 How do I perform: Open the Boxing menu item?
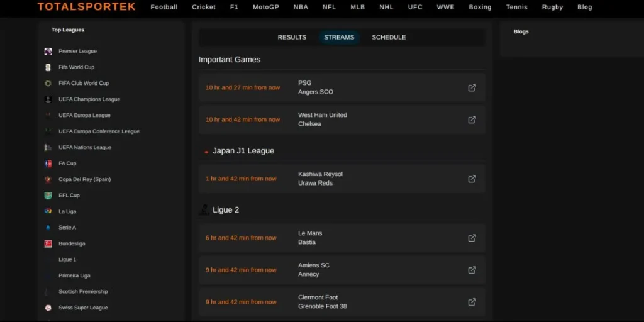[480, 7]
